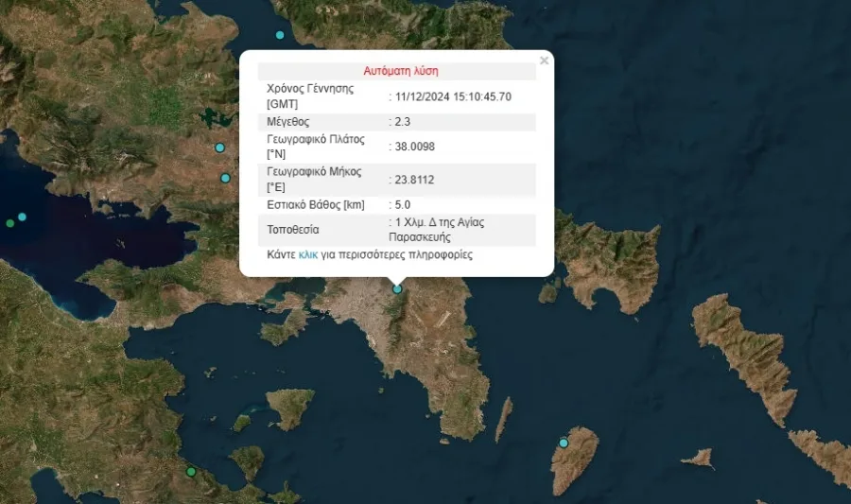Image resolution: width=851 pixels, height=504 pixels.
Task: Click the cyan marker in the western gulf
Action: point(23,217)
